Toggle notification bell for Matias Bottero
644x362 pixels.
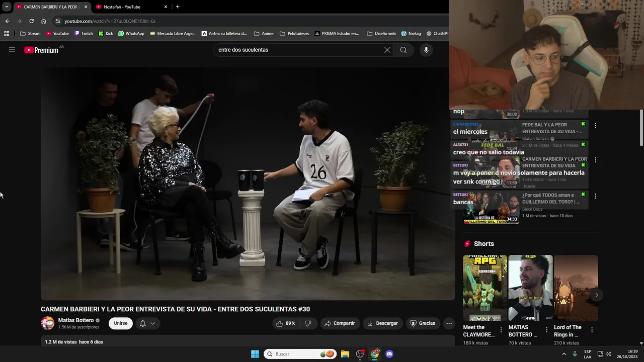click(x=143, y=323)
